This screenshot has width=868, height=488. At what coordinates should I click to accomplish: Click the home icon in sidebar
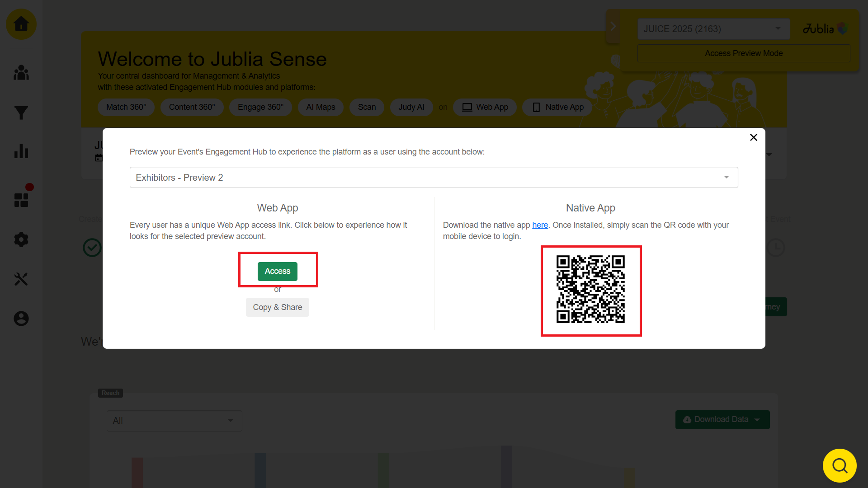pos(21,24)
